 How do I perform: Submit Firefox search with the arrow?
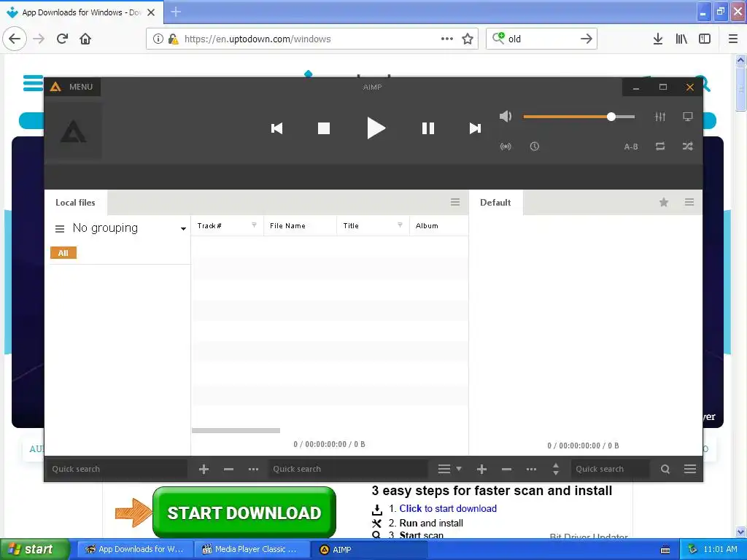[x=587, y=39]
